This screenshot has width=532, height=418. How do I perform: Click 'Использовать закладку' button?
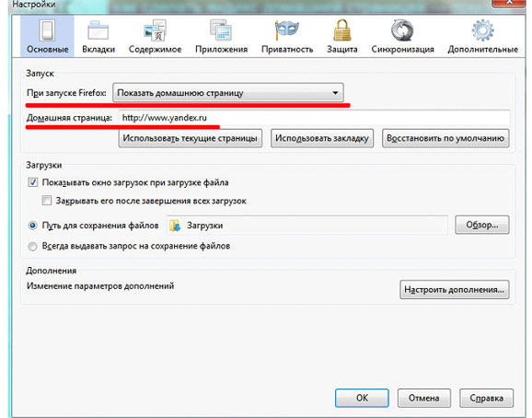click(x=322, y=138)
